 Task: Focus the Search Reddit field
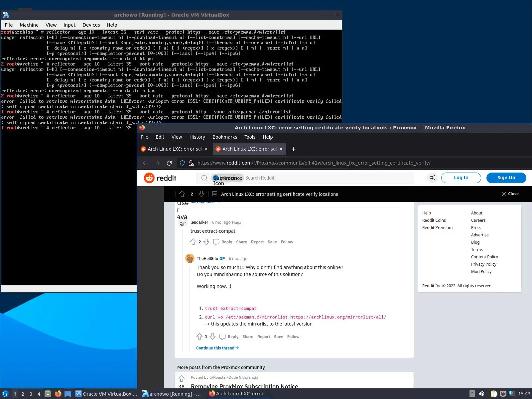pyautogui.click(x=306, y=178)
